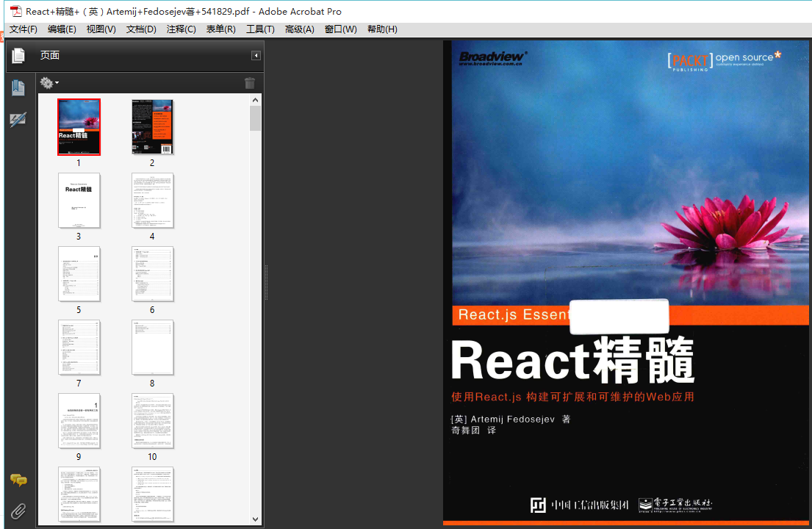Select page 5 thumbnail
Viewport: 812px width, 529px height.
79,274
